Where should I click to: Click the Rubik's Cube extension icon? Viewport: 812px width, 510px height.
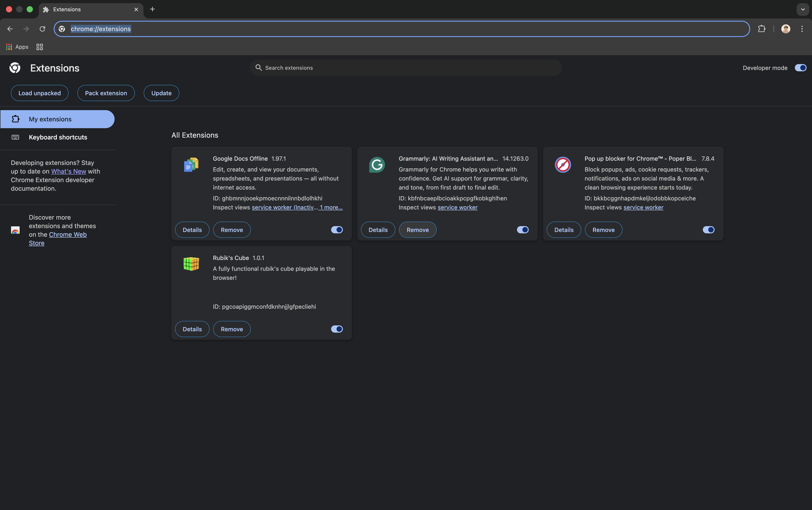[x=191, y=264]
